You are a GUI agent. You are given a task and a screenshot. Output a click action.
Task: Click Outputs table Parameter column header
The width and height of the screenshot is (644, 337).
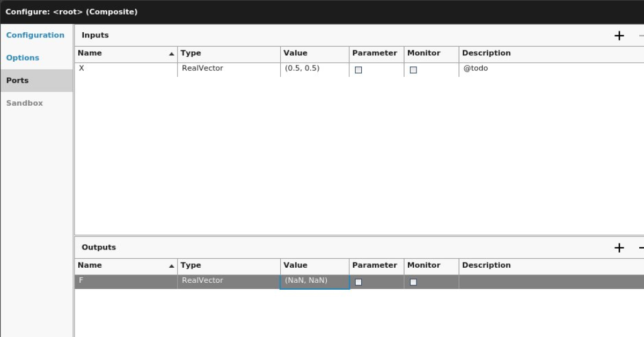pos(376,265)
